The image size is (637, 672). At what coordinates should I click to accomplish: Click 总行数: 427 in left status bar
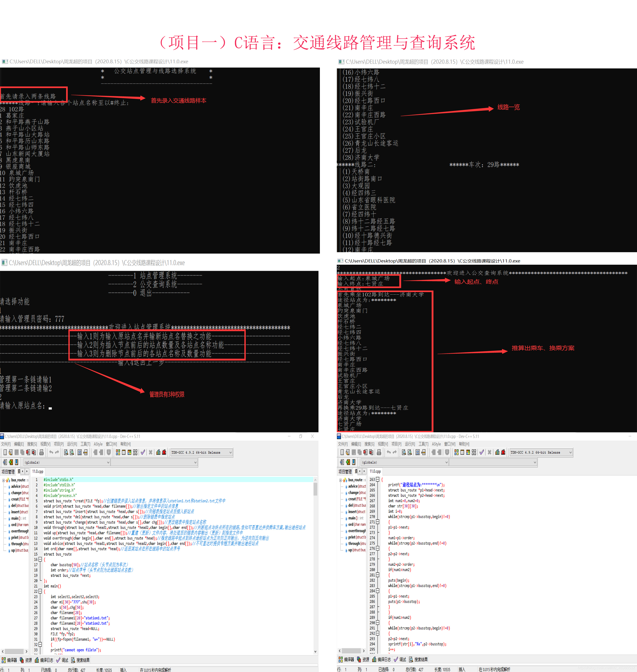[77, 670]
